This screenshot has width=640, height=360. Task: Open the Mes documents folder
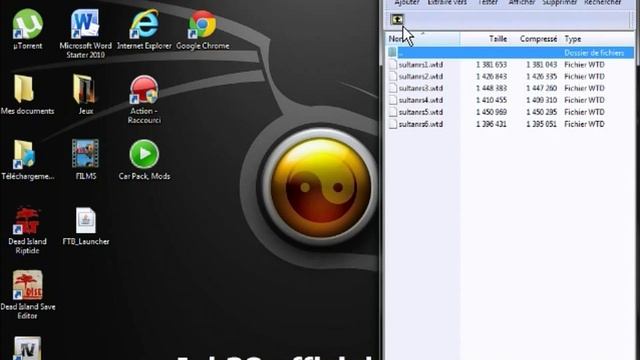[x=27, y=95]
